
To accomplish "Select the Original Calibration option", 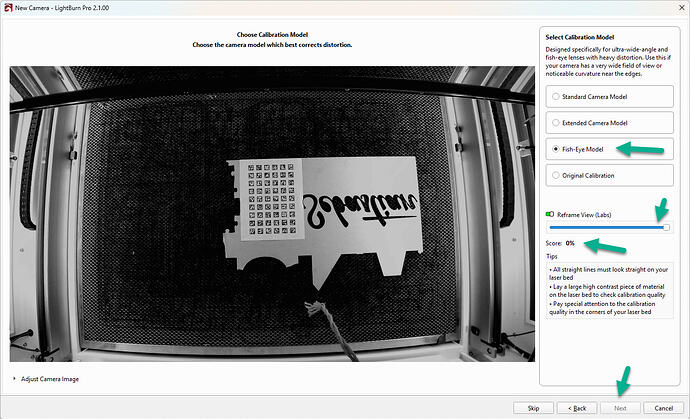I will 609,175.
